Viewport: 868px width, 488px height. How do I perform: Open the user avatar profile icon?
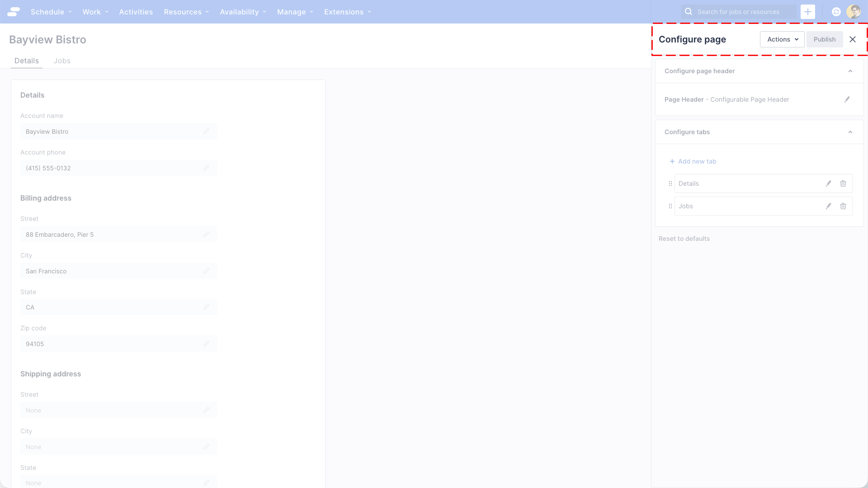point(854,12)
